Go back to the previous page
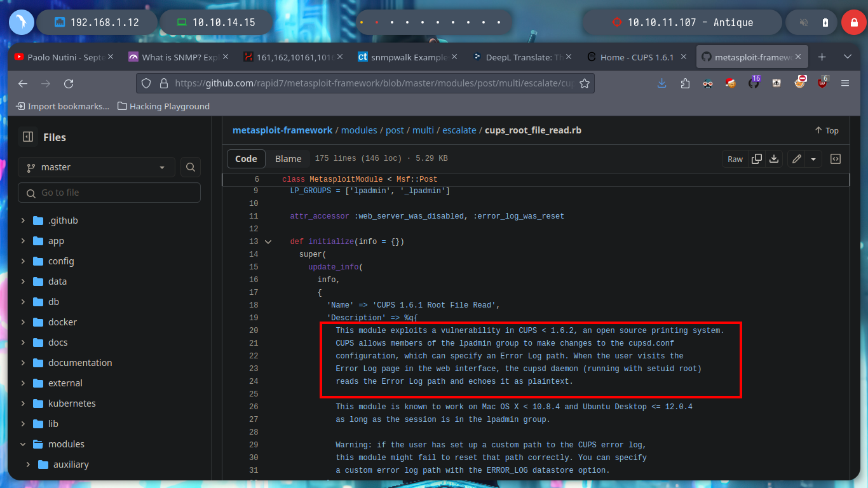This screenshot has height=488, width=868. pyautogui.click(x=23, y=83)
